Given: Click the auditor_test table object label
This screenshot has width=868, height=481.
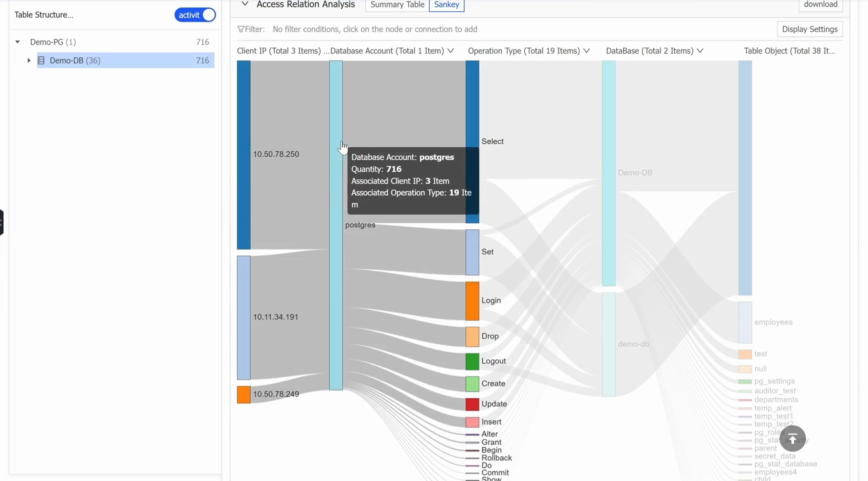Looking at the screenshot, I should click(775, 391).
